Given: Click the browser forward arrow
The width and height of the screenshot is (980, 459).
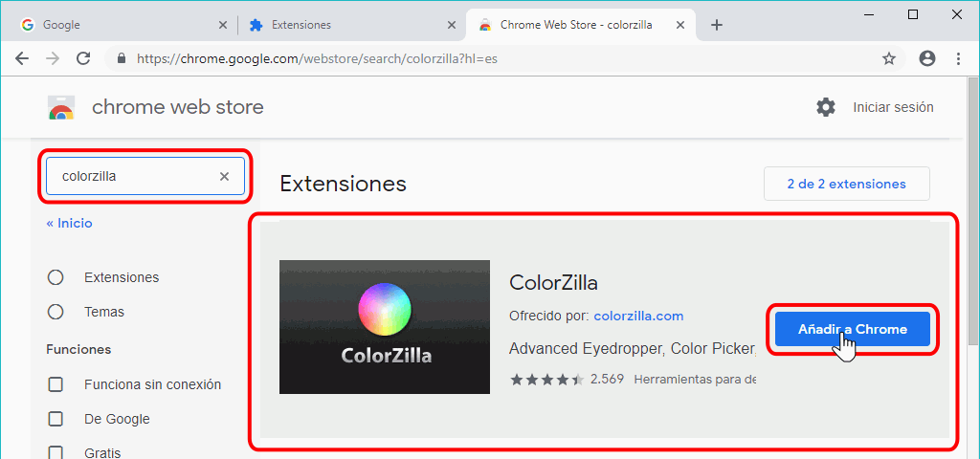Looking at the screenshot, I should click(x=54, y=58).
